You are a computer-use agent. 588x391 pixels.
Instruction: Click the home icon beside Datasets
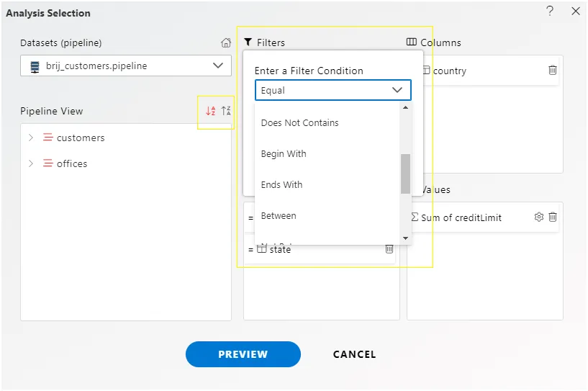226,43
